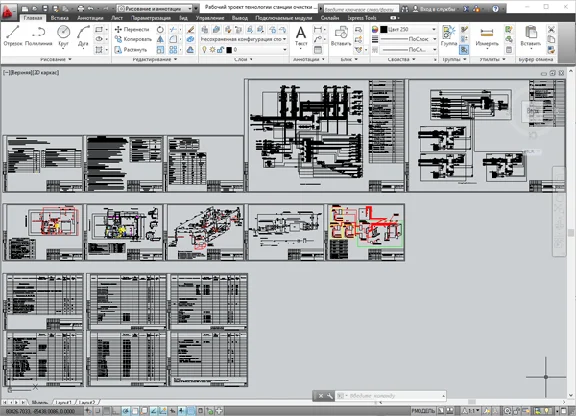
Task: Click the Undo arrow in quick access toolbar
Action: point(91,8)
